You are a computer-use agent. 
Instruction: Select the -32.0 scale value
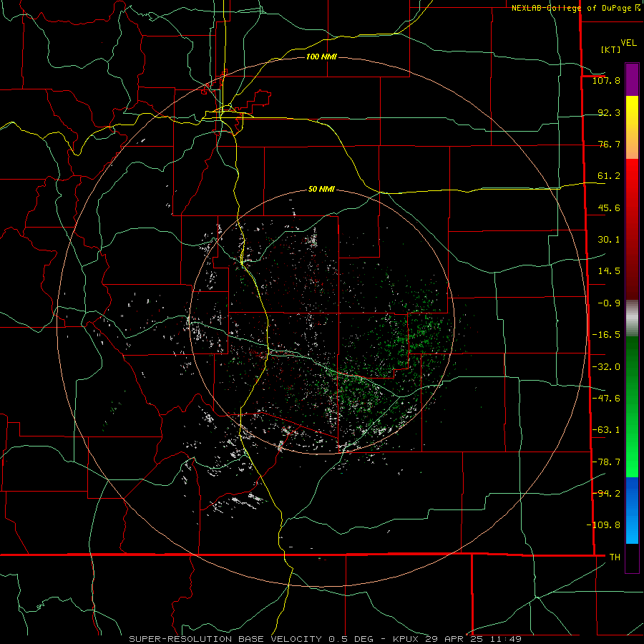point(606,367)
